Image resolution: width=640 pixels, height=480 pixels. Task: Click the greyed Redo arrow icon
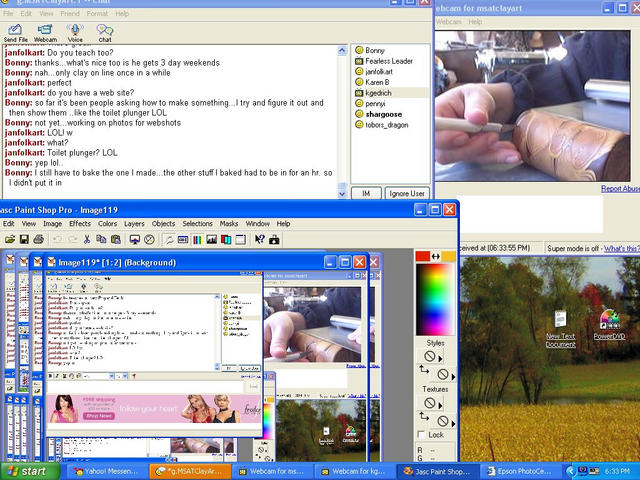[72, 239]
